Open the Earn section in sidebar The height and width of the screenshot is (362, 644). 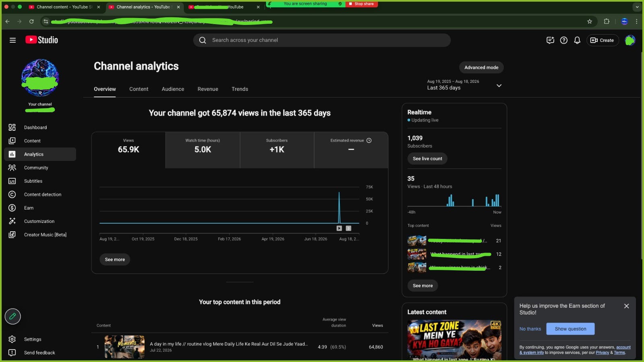(40, 208)
